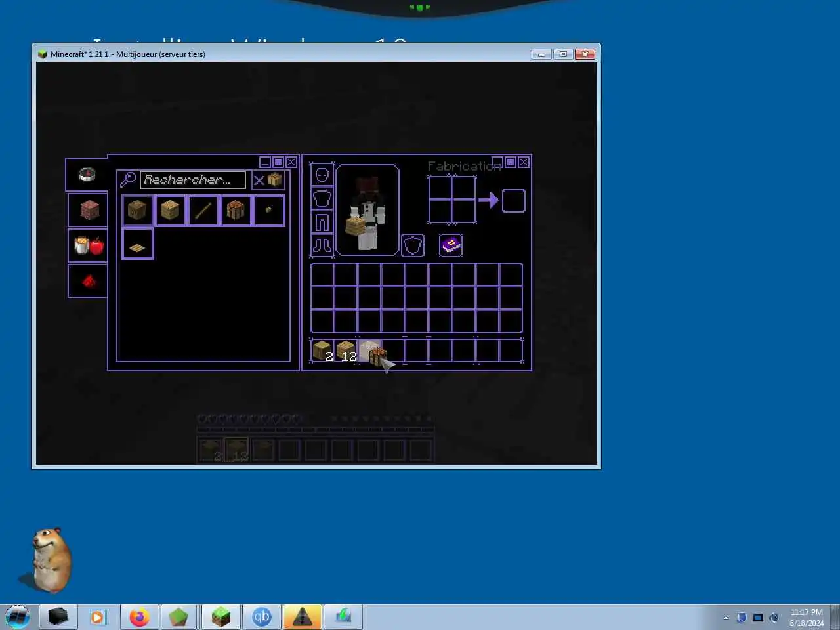Screen dimensions: 840x630
Task: Switch to Minecraft grass block taskbar icon
Action: [221, 618]
